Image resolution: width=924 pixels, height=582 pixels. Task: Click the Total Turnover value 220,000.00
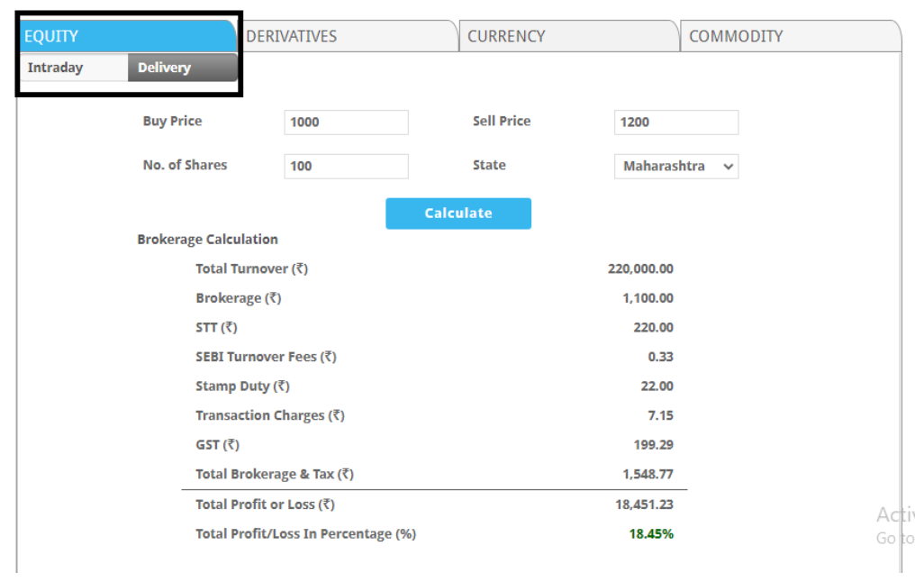click(640, 268)
